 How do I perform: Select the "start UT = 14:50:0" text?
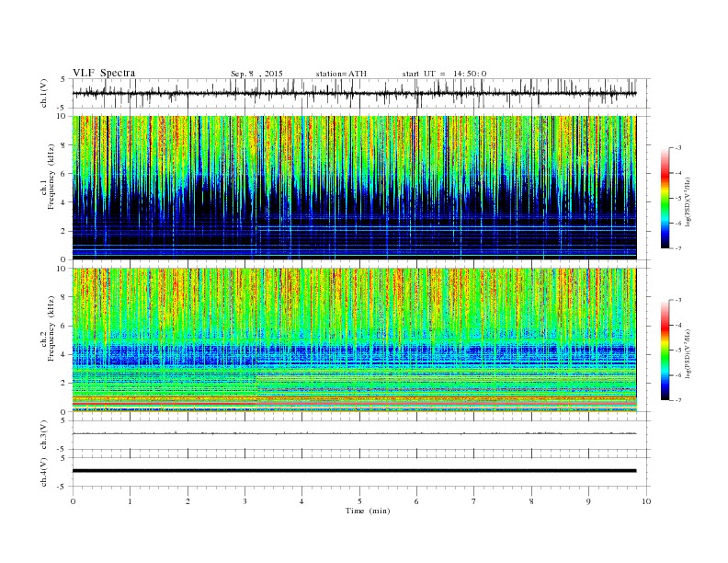point(444,74)
